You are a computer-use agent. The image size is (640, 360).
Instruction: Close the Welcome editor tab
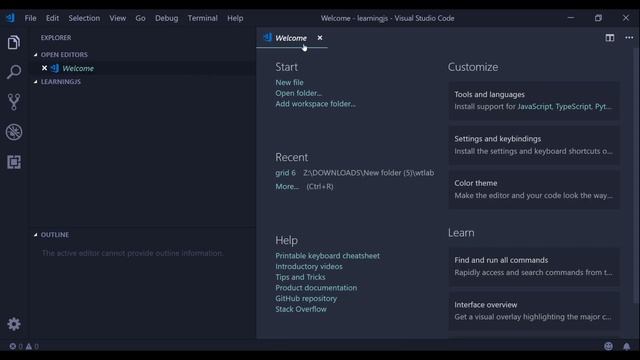(320, 38)
